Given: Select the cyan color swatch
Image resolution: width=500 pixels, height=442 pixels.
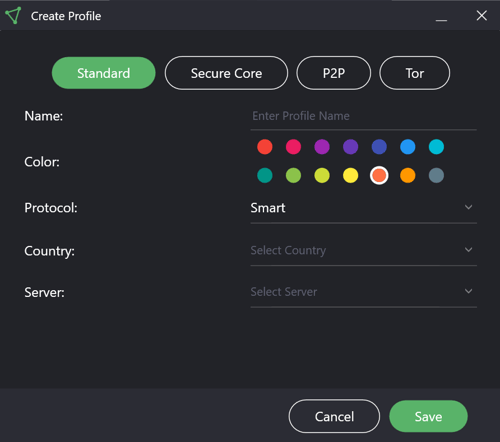Looking at the screenshot, I should (x=436, y=147).
